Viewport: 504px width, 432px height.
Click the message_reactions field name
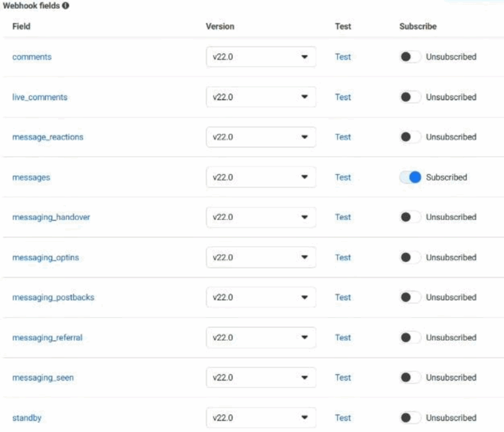48,137
